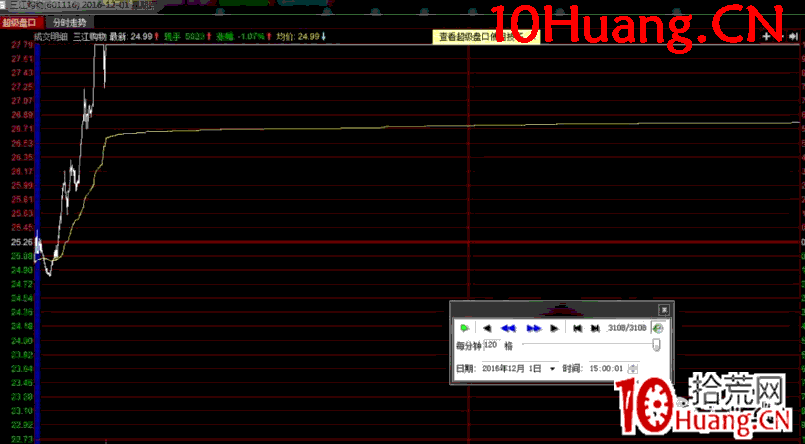Click the date field 2016年12月 1日
805x444 pixels.
click(x=514, y=369)
